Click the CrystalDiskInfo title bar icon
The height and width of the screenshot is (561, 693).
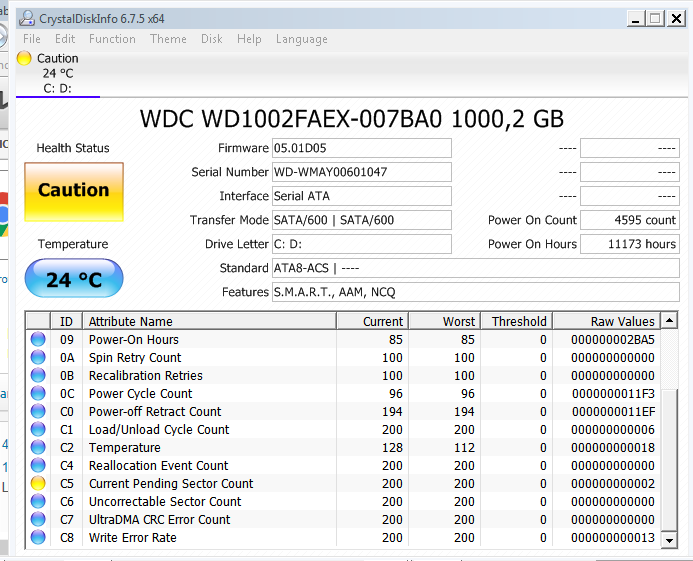click(27, 18)
